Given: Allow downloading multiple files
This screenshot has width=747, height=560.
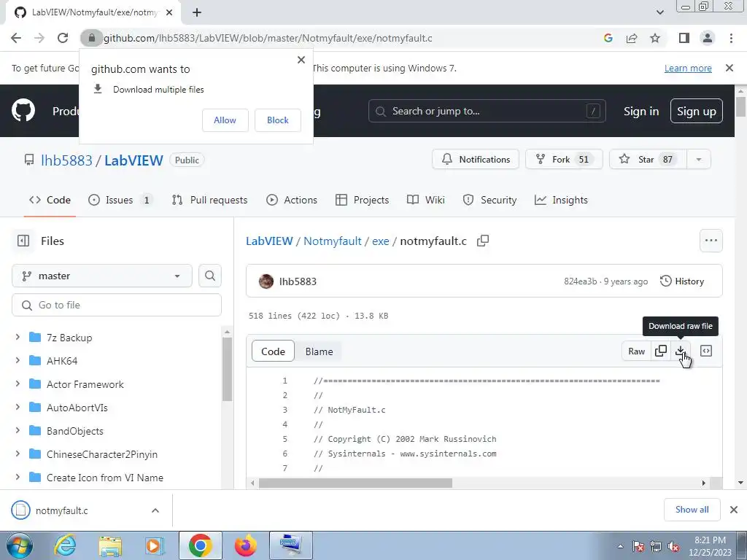Looking at the screenshot, I should pos(225,120).
